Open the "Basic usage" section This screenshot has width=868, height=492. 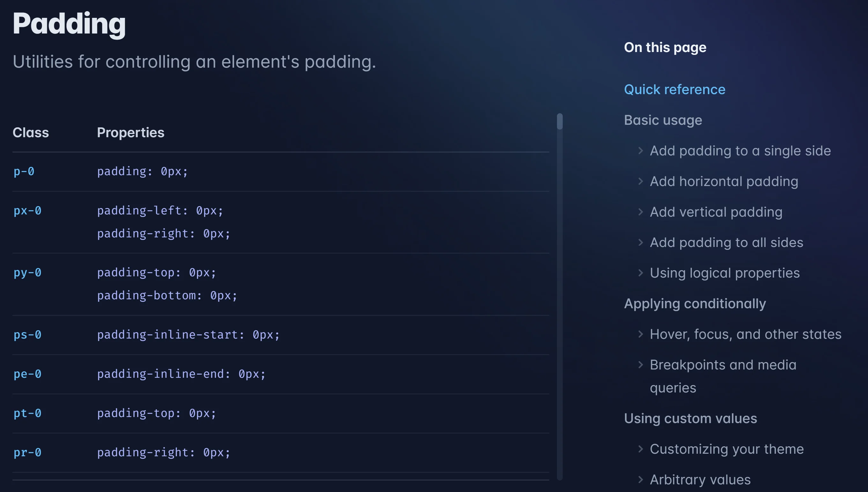coord(663,120)
